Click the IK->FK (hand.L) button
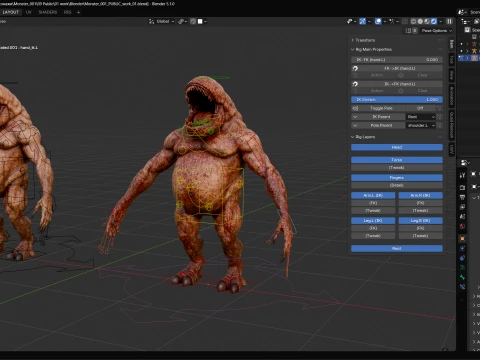 coord(400,84)
